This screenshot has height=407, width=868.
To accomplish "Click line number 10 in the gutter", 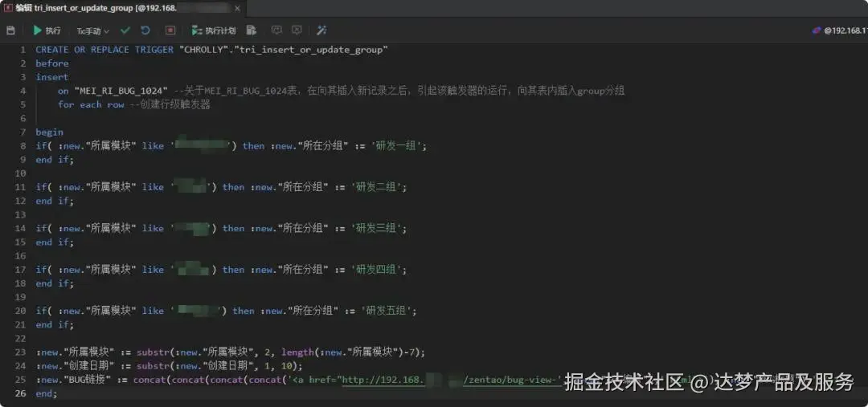I will tap(21, 173).
